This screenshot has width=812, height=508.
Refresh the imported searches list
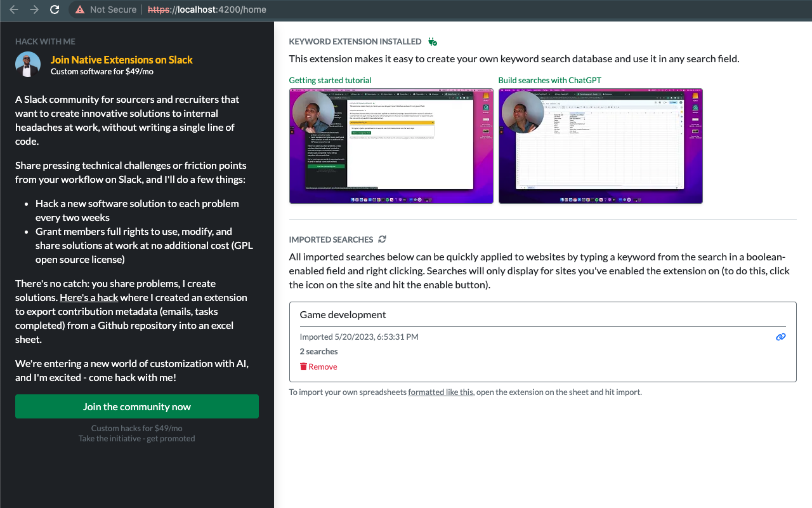coord(382,239)
